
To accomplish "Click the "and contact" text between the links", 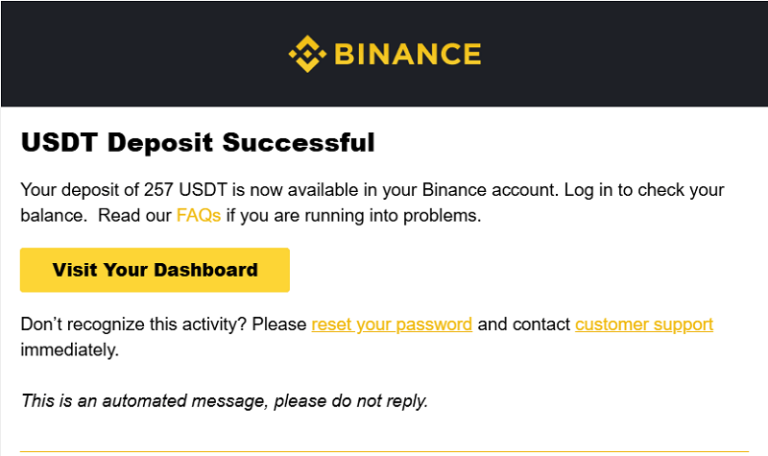I will (523, 325).
